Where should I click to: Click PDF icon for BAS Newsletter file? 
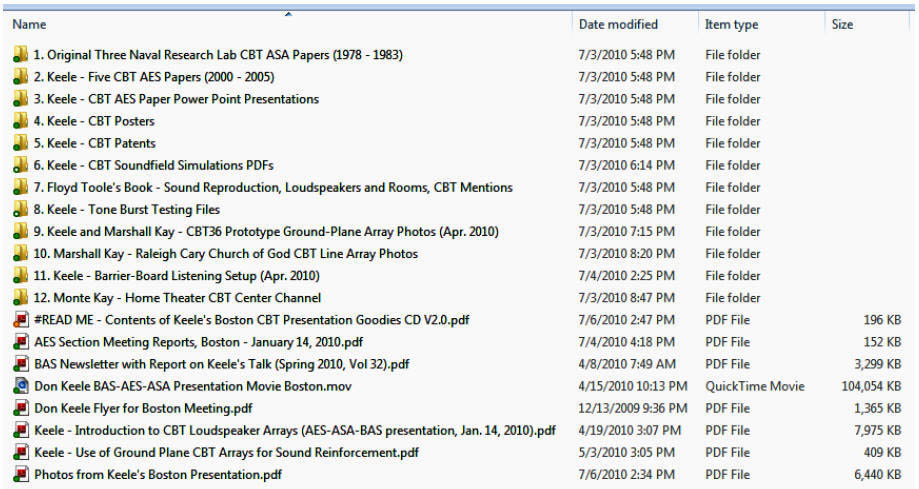tap(21, 364)
